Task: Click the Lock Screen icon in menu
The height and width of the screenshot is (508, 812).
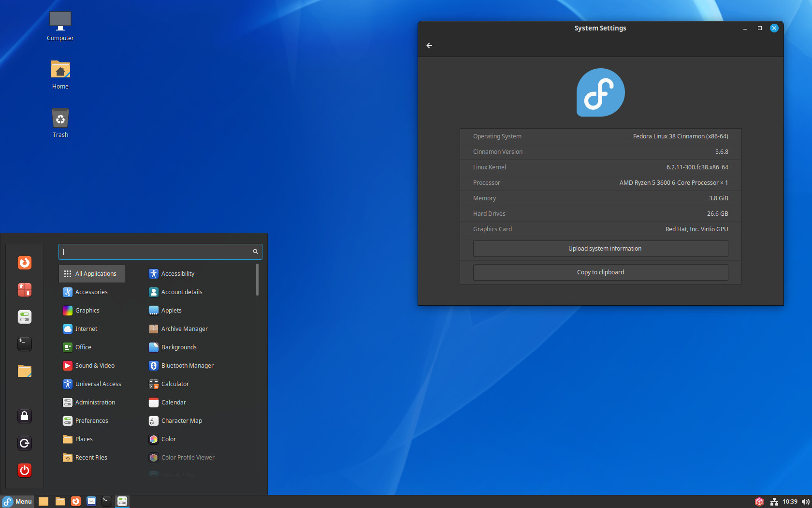Action: pyautogui.click(x=25, y=416)
